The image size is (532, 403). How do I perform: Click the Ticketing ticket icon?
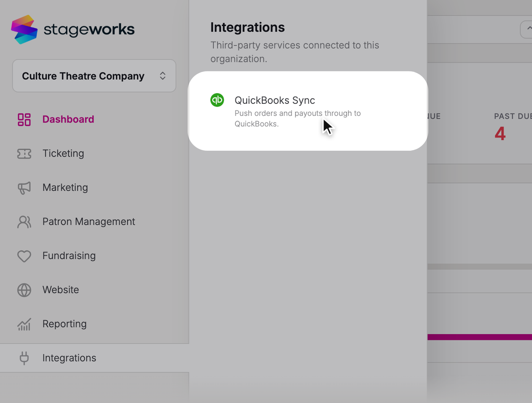pos(24,154)
